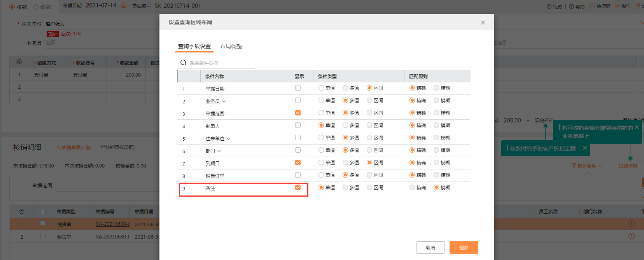Select 区间 condition type for 制单人 row
Image resolution: width=644 pixels, height=260 pixels.
tap(369, 125)
